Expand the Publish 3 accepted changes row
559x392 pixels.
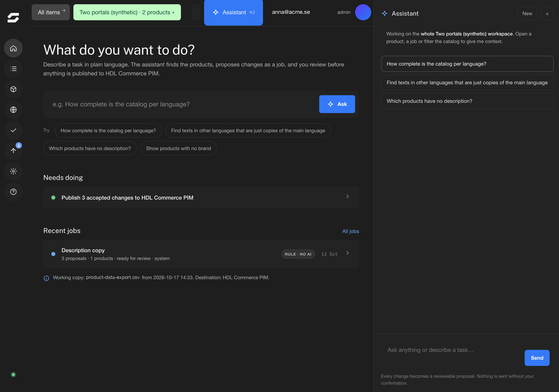[x=201, y=197]
